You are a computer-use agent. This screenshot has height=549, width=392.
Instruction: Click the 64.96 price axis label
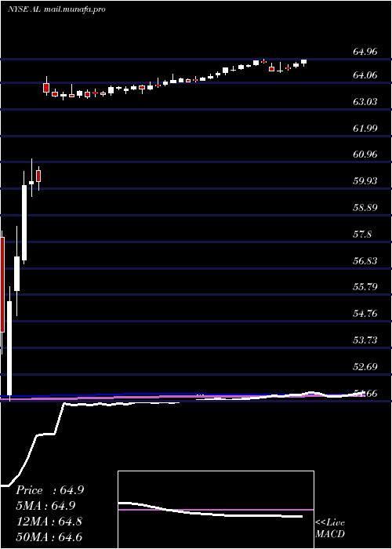pyautogui.click(x=365, y=52)
